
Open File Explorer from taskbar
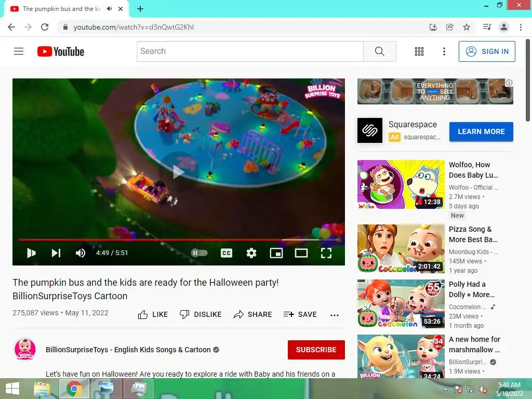[42, 389]
